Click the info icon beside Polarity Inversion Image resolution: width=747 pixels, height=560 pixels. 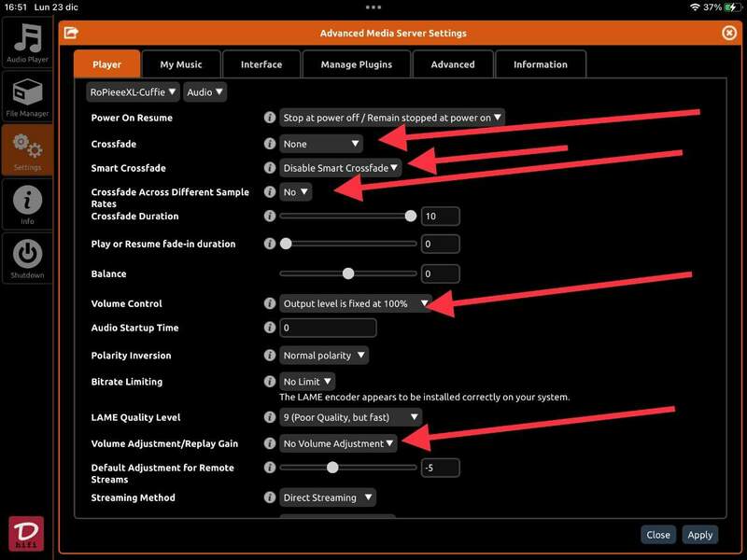point(270,356)
